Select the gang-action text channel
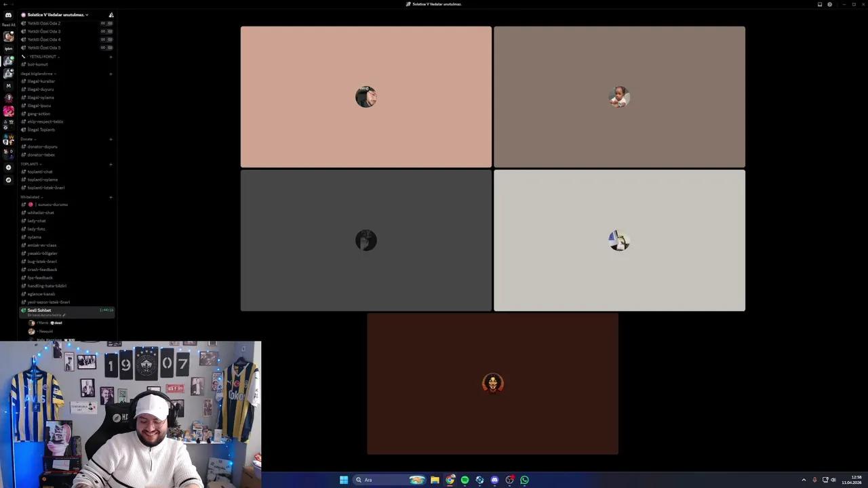868x488 pixels. tap(39, 113)
